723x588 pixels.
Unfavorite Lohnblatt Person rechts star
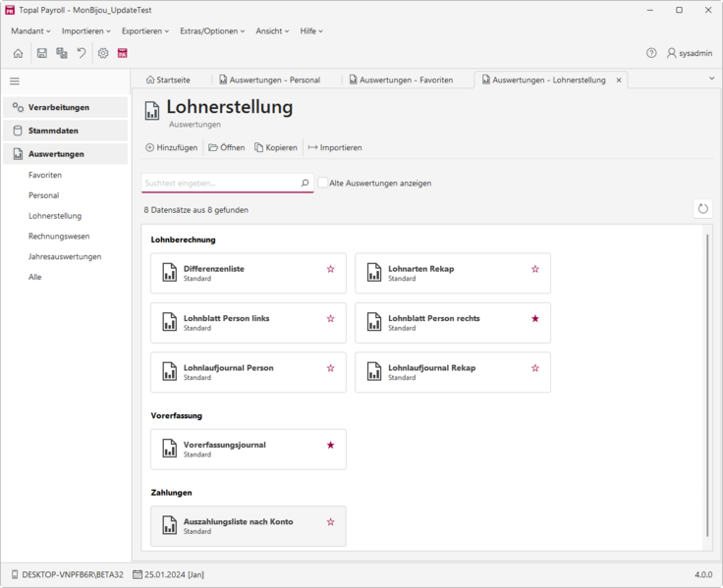(x=534, y=318)
